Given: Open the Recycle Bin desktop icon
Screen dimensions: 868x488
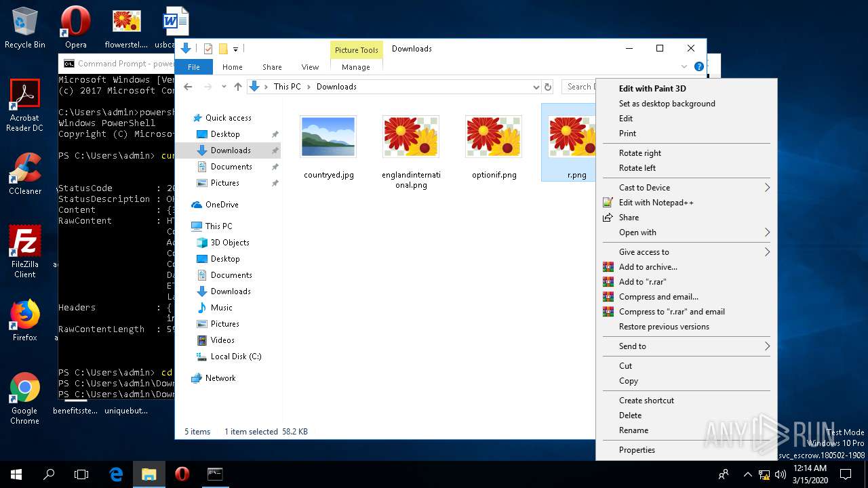Looking at the screenshot, I should (x=24, y=27).
